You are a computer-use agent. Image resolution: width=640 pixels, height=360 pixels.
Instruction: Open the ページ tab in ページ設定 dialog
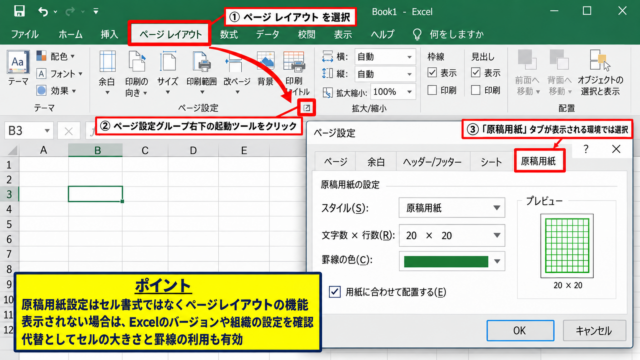[336, 162]
